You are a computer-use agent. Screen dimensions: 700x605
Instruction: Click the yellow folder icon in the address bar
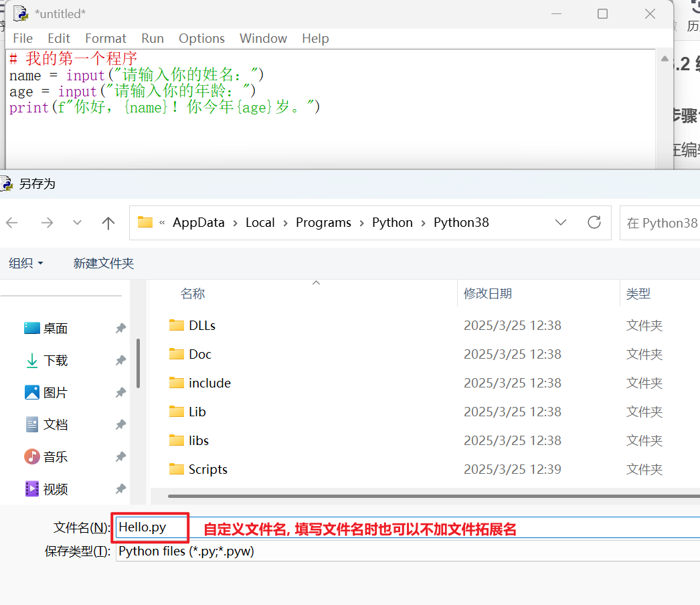tap(145, 222)
